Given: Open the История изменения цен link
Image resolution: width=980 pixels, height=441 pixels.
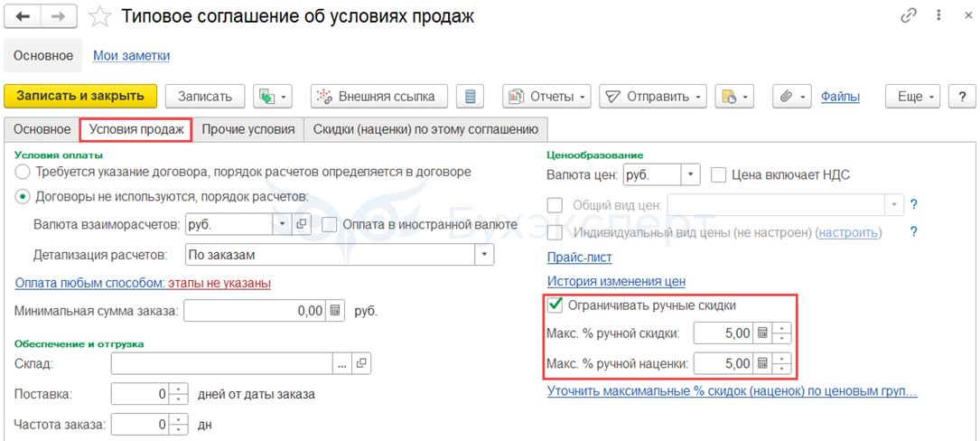Looking at the screenshot, I should (x=616, y=281).
